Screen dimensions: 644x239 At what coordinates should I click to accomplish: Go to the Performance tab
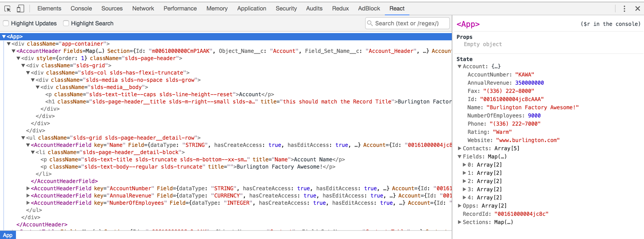click(180, 9)
